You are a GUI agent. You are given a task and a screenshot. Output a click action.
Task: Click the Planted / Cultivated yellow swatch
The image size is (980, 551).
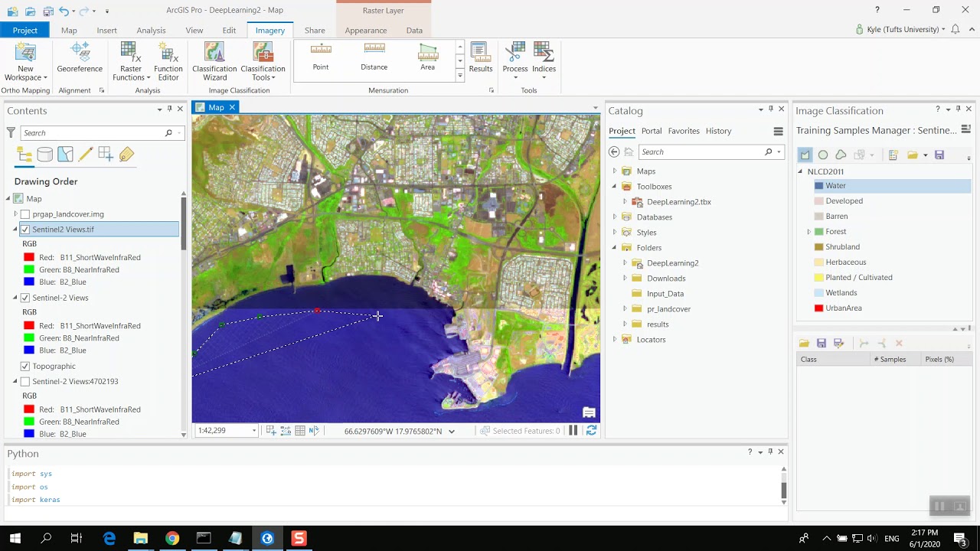[x=818, y=278]
